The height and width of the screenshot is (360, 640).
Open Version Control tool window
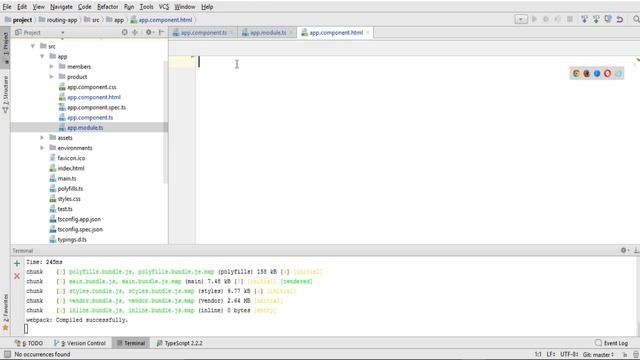80,343
